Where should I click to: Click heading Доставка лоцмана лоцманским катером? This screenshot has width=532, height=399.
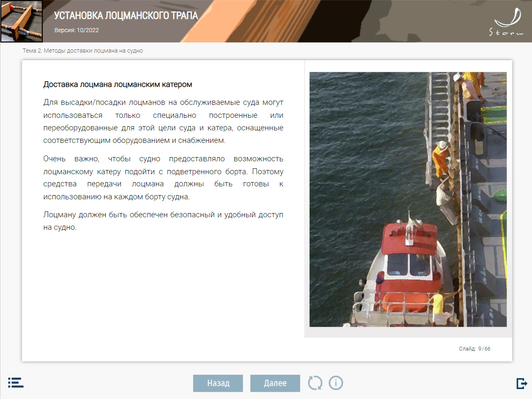(x=118, y=84)
